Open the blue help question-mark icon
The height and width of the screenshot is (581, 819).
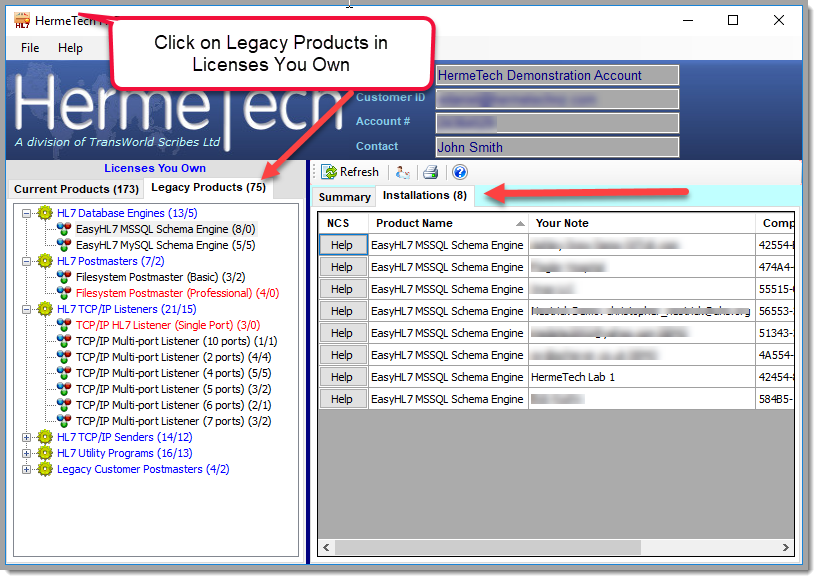pos(460,172)
